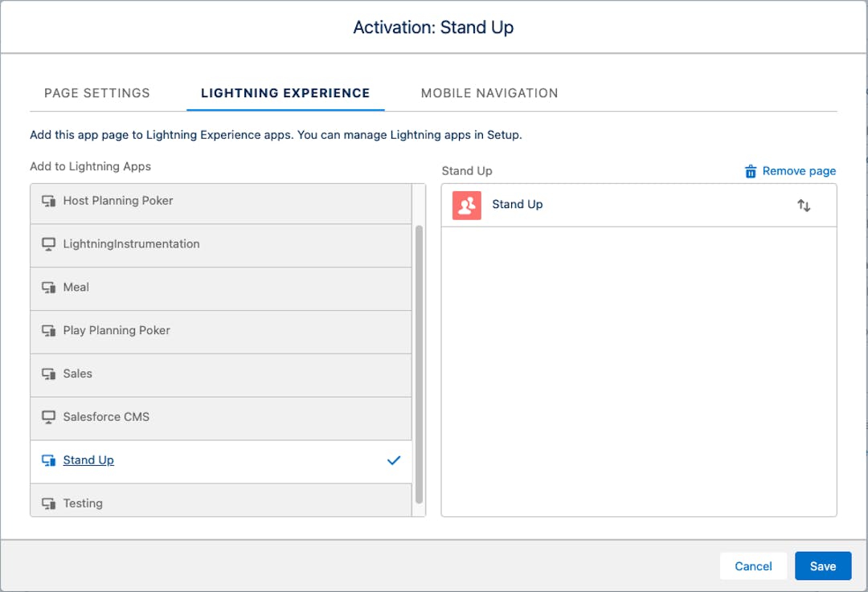This screenshot has height=592, width=868.
Task: Click the reorder arrows beside Stand Up
Action: click(804, 205)
